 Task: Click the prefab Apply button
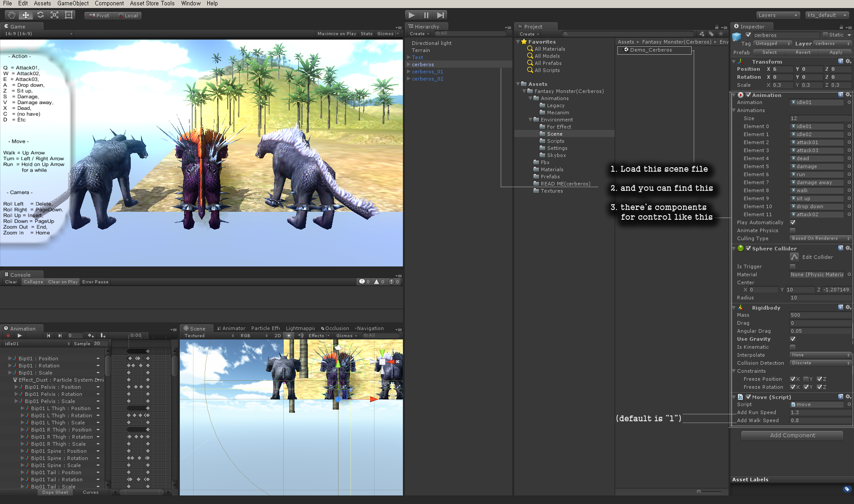click(836, 52)
